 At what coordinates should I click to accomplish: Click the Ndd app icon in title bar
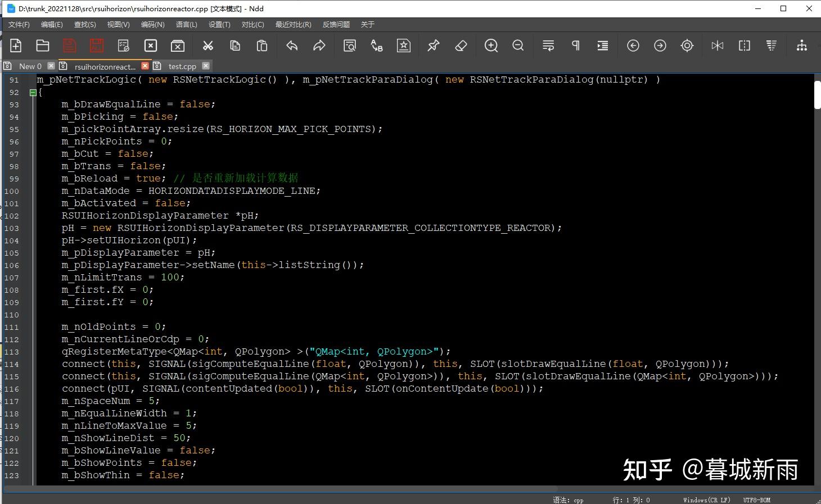[11, 8]
